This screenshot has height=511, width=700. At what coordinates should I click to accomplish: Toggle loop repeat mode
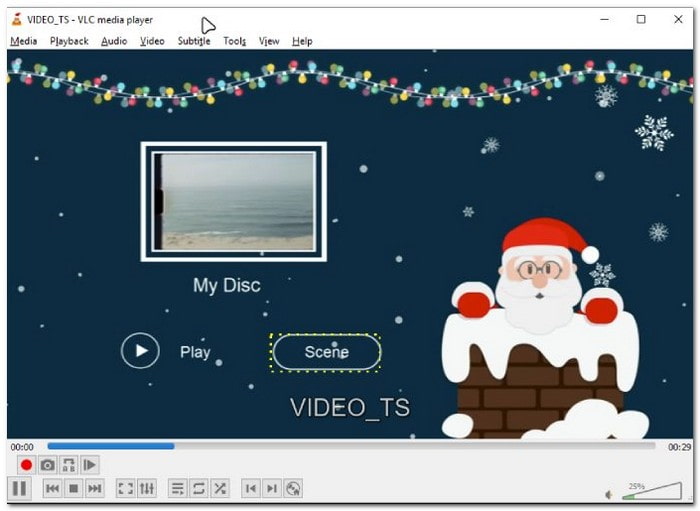coord(198,488)
